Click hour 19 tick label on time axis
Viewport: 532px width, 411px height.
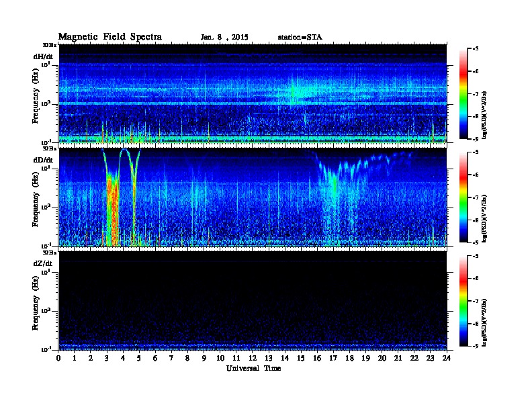pos(365,358)
